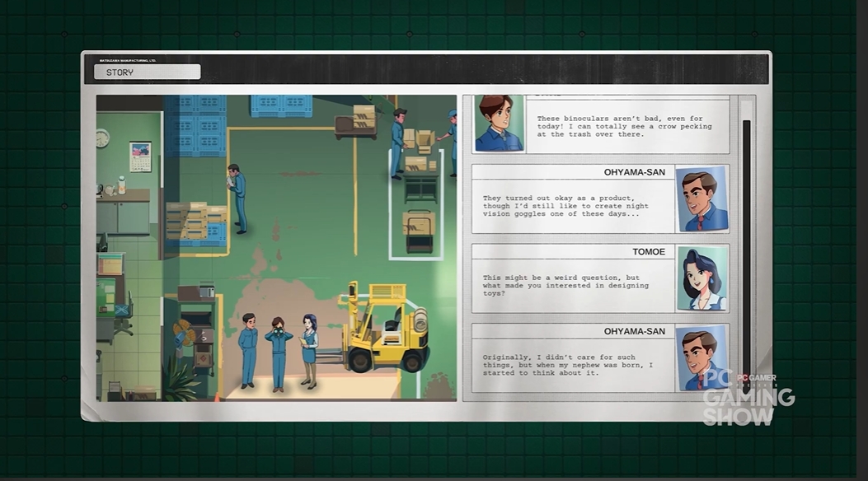Click the TOMOE speaker name
This screenshot has width=868, height=481.
coord(649,251)
